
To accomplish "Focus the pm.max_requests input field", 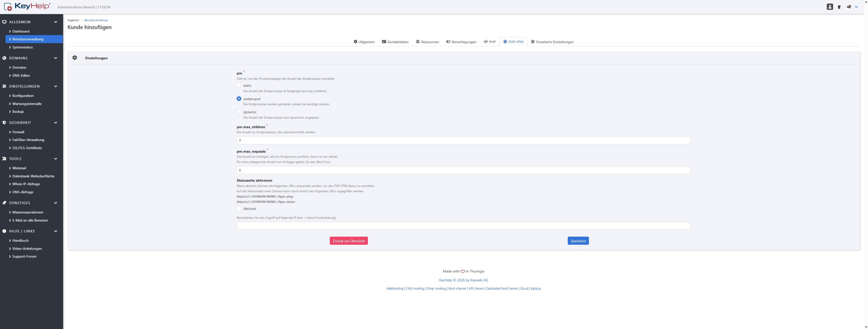I will (x=463, y=170).
